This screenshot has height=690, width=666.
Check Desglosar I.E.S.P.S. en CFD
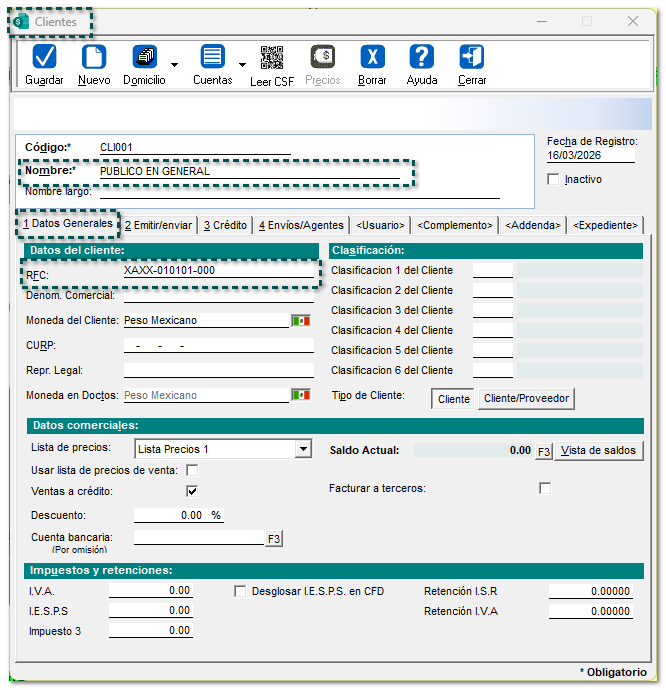pyautogui.click(x=240, y=591)
